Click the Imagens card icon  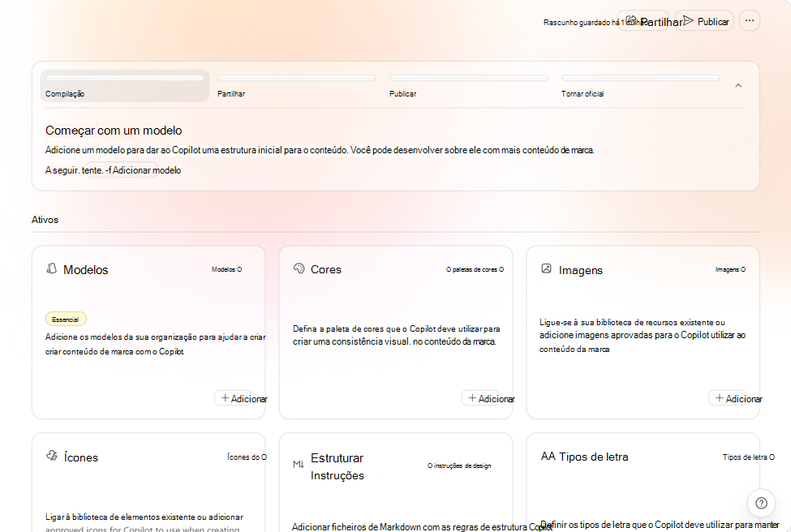pyautogui.click(x=546, y=268)
